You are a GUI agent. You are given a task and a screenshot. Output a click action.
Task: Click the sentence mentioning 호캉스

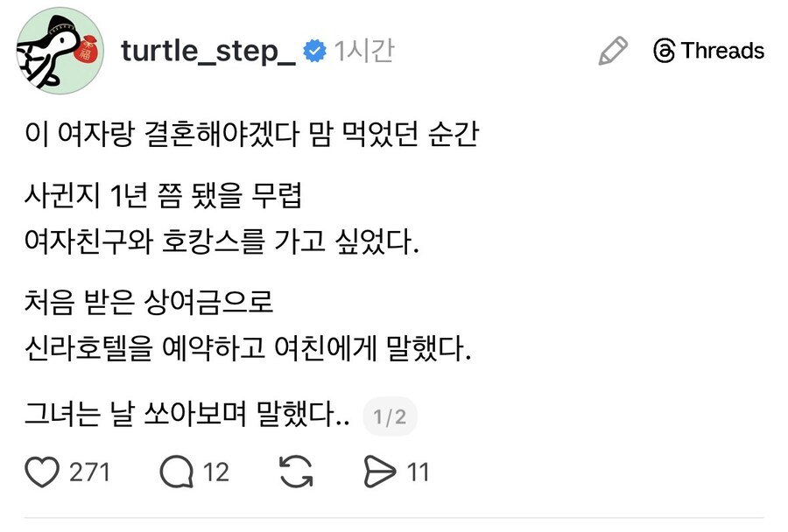(223, 240)
